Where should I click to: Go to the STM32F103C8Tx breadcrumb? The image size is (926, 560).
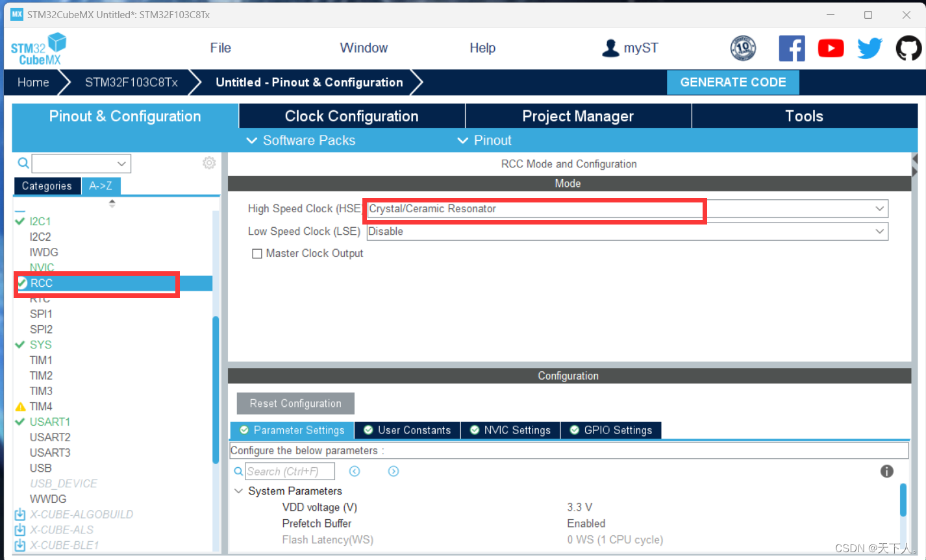point(131,82)
